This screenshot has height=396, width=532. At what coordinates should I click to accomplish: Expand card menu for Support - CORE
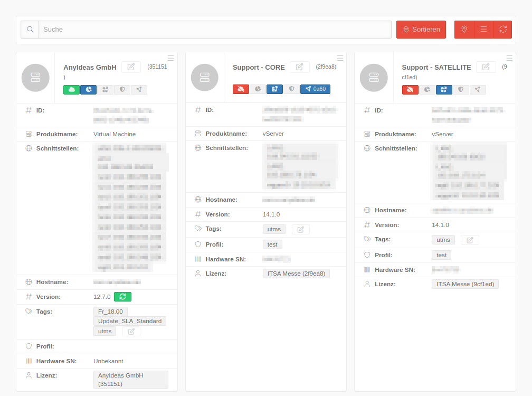pos(340,58)
